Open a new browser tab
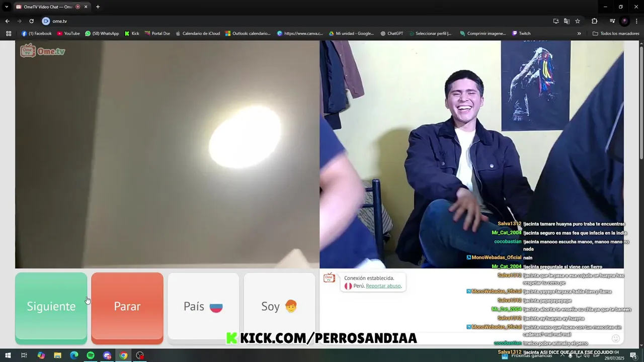The image size is (644, 362). (x=98, y=7)
